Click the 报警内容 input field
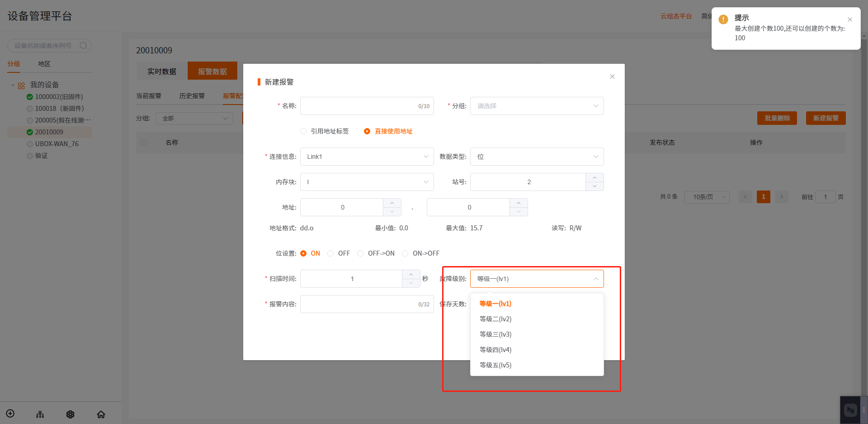This screenshot has width=868, height=424. 367,304
